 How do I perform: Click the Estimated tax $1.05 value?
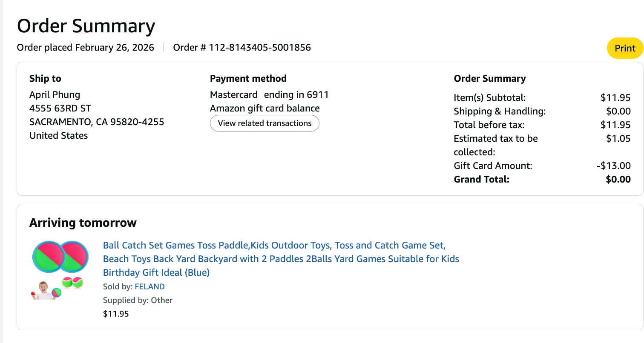(618, 138)
